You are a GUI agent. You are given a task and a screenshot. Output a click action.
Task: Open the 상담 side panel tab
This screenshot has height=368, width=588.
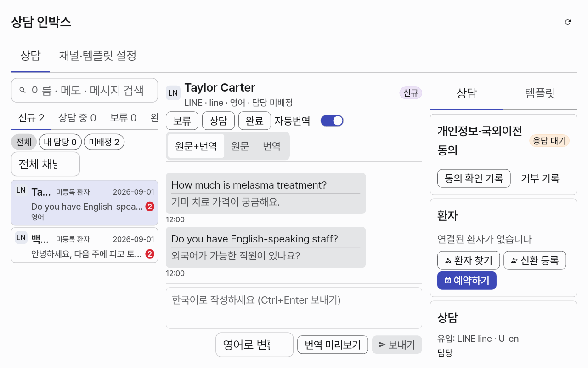[x=467, y=93]
